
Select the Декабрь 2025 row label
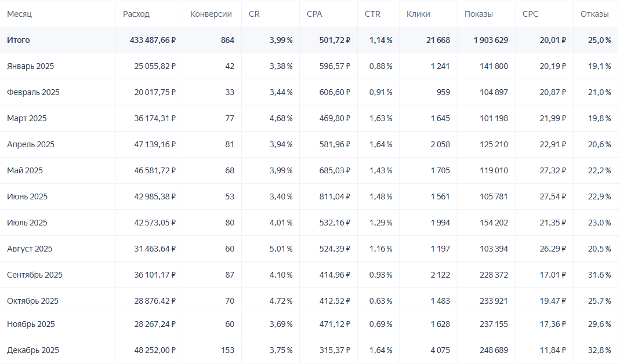tap(33, 350)
